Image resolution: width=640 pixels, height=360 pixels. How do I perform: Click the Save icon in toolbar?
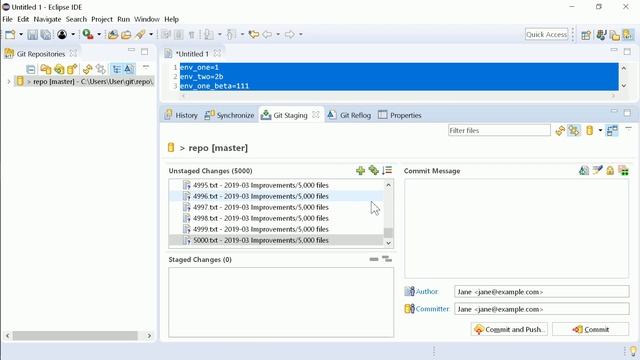tap(32, 35)
